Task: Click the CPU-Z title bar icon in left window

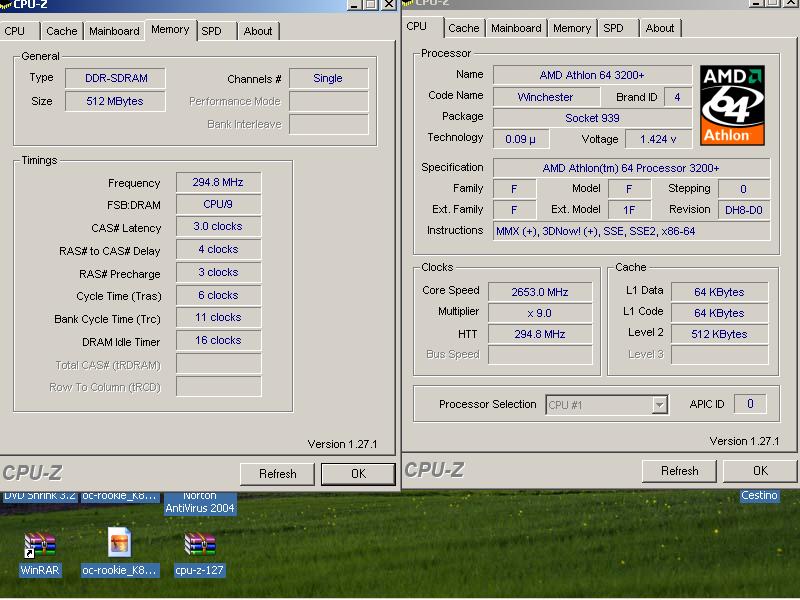Action: pos(6,4)
